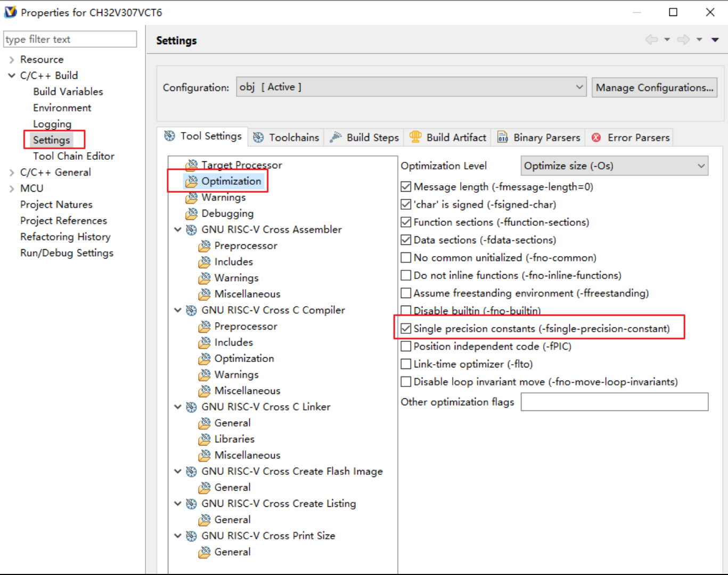Collapse the C/C++ Build tree node
Image resolution: width=728 pixels, height=575 pixels.
(12, 76)
